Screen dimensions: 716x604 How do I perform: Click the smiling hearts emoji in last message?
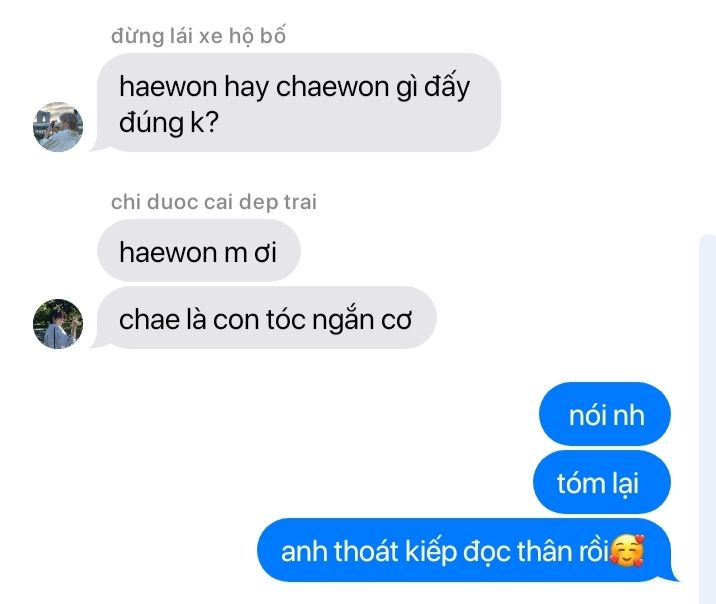pos(627,551)
